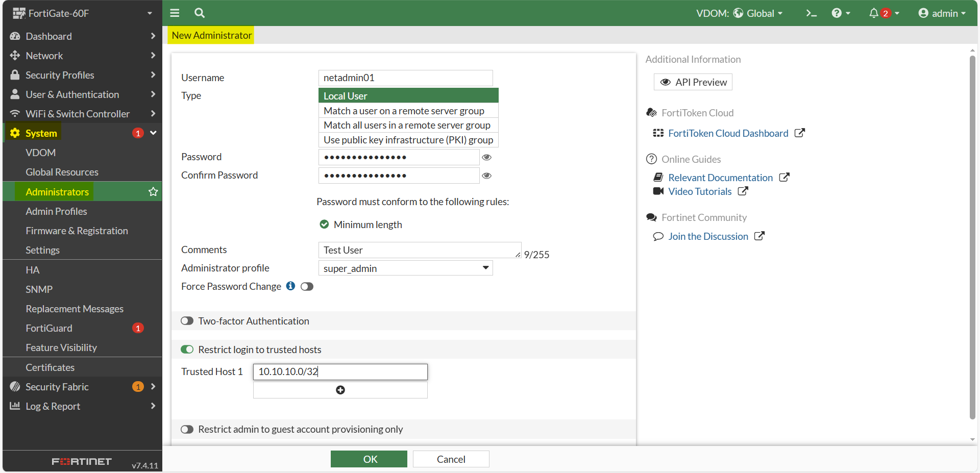
Task: Click the Network icon in sidebar
Action: (x=15, y=56)
